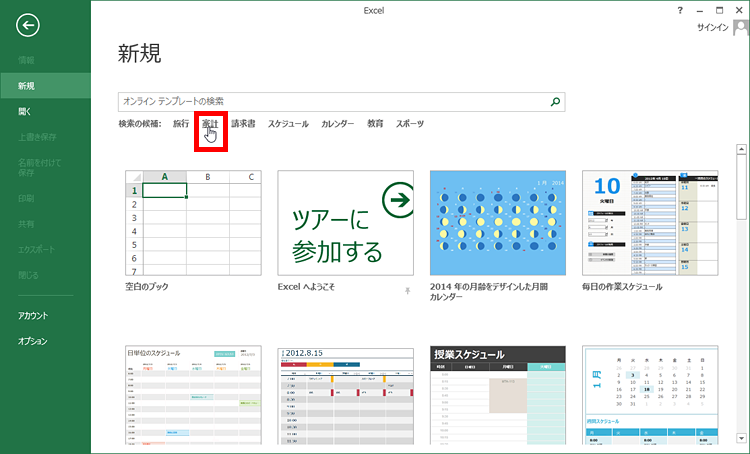This screenshot has height=454, width=750.
Task: Click サインイン link
Action: [x=713, y=28]
